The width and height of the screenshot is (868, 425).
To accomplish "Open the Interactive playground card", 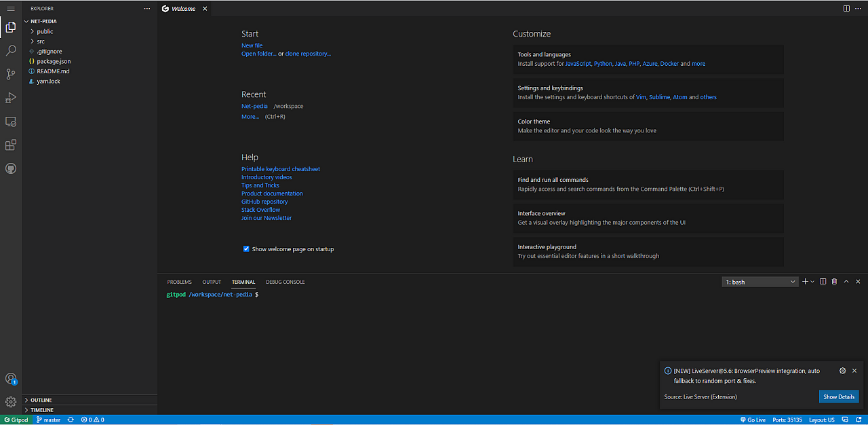I will [648, 252].
